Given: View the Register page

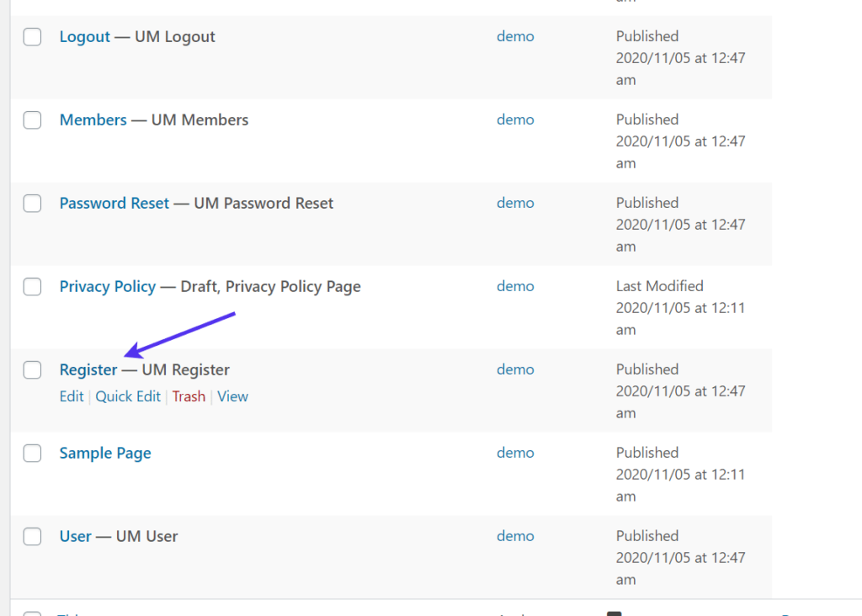Looking at the screenshot, I should [232, 396].
